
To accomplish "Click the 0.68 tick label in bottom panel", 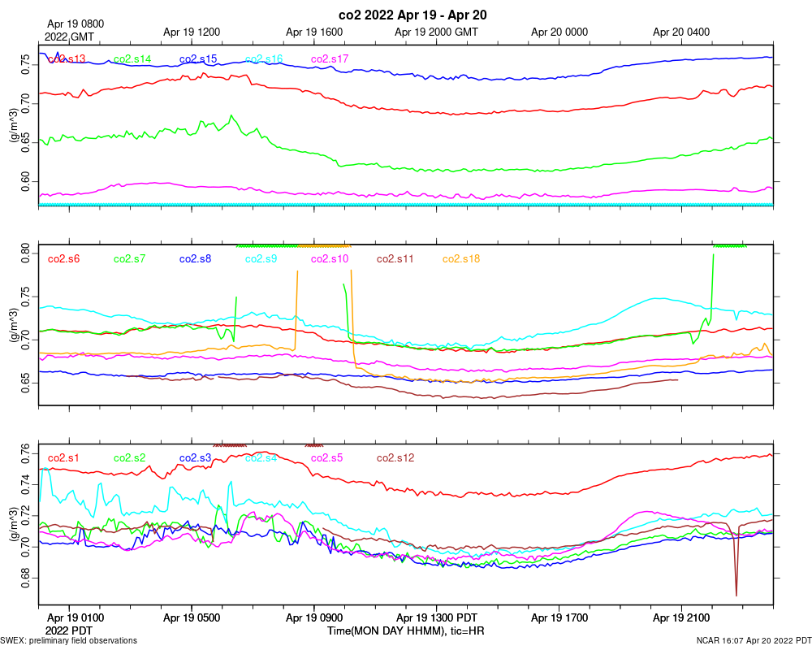I will (26, 578).
